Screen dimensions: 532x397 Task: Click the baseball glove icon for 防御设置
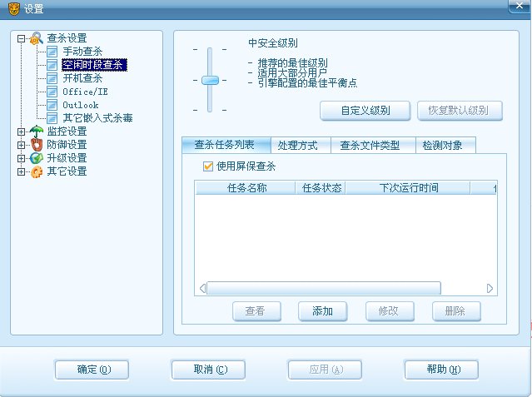point(37,145)
